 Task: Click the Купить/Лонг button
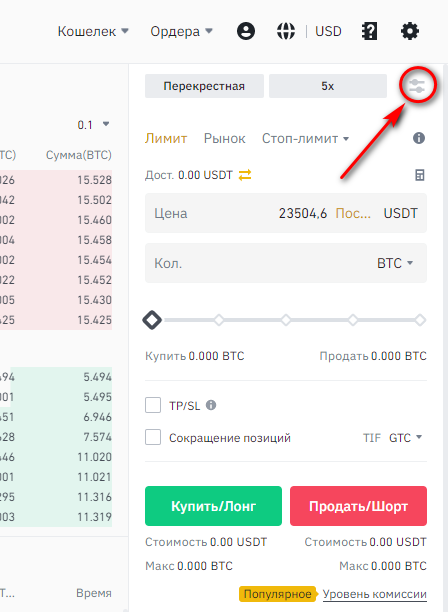[x=213, y=506]
